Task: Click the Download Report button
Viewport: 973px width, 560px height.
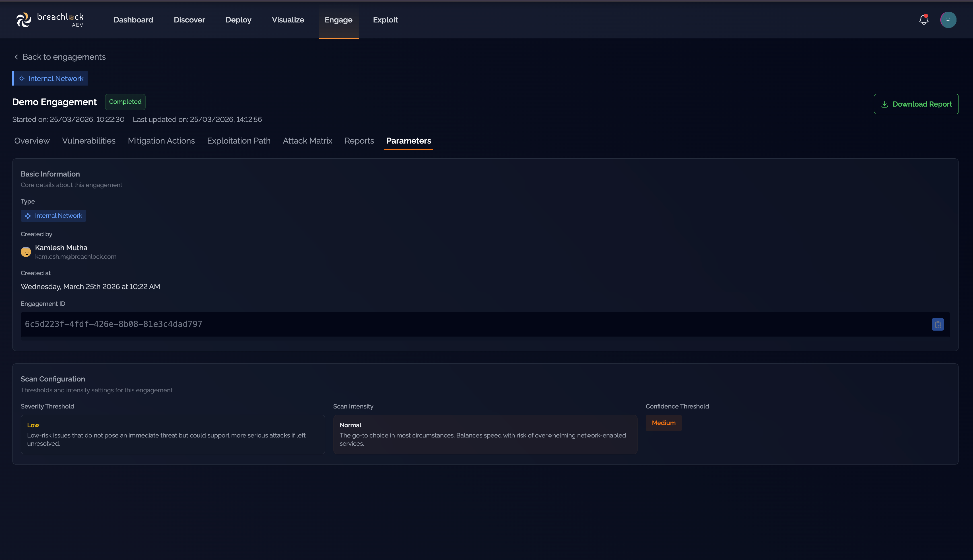Action: [x=916, y=104]
